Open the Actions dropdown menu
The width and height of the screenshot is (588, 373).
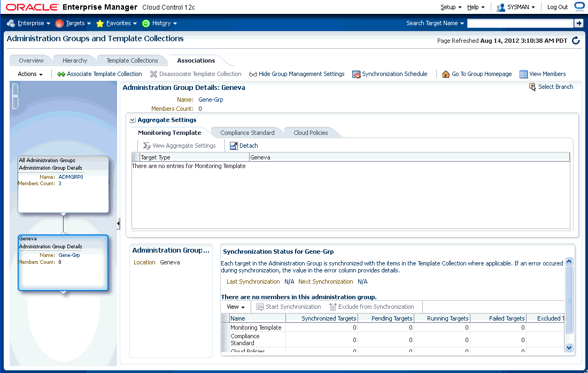30,74
